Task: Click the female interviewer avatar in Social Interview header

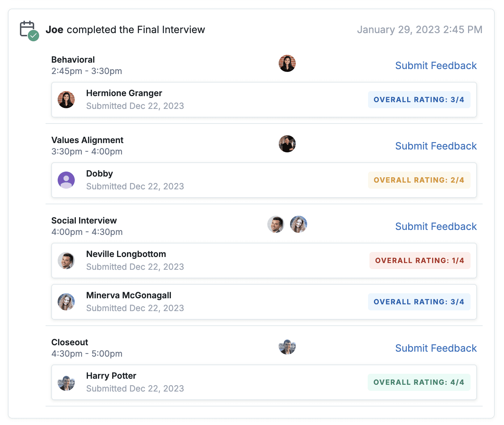Action: click(x=299, y=225)
